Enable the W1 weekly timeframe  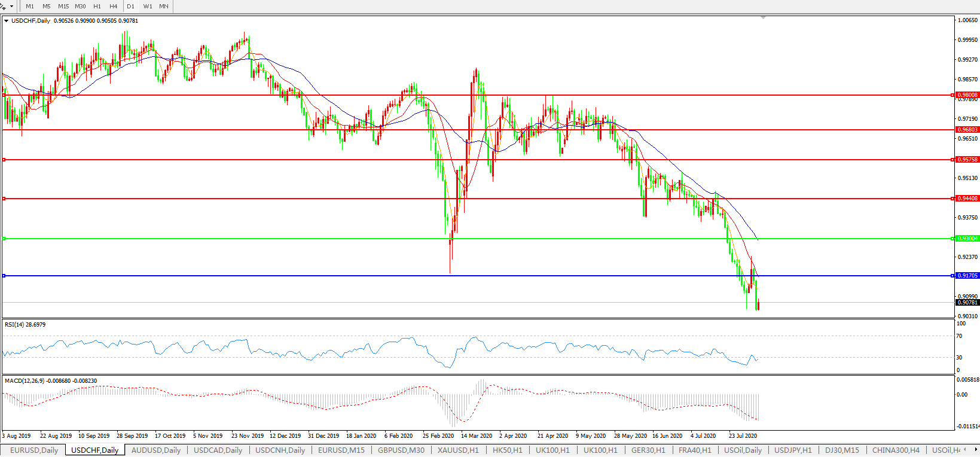[148, 7]
